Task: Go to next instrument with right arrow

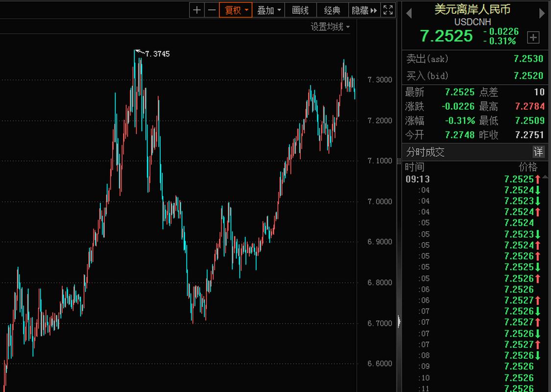Action: pyautogui.click(x=543, y=13)
